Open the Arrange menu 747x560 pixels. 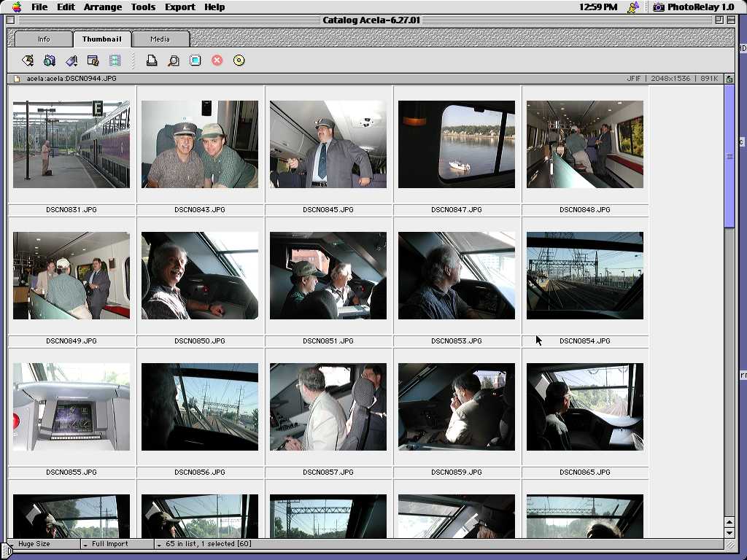coord(102,7)
